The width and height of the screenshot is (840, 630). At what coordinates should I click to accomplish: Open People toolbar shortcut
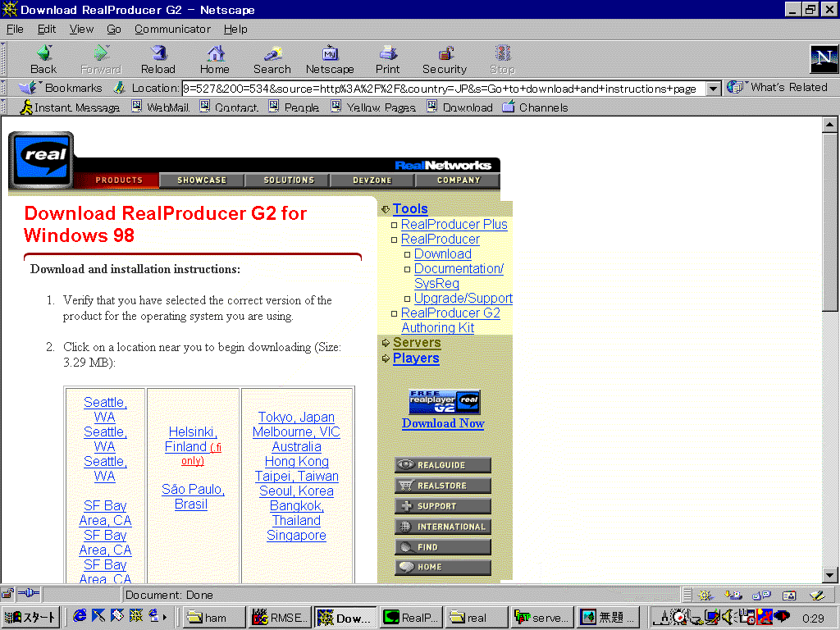[x=294, y=107]
